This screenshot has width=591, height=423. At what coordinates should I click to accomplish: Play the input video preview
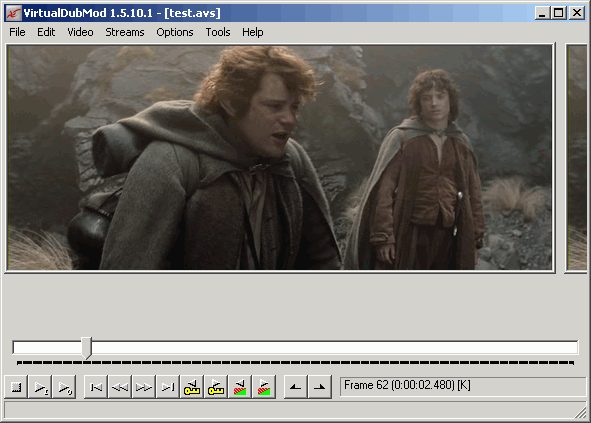click(40, 387)
